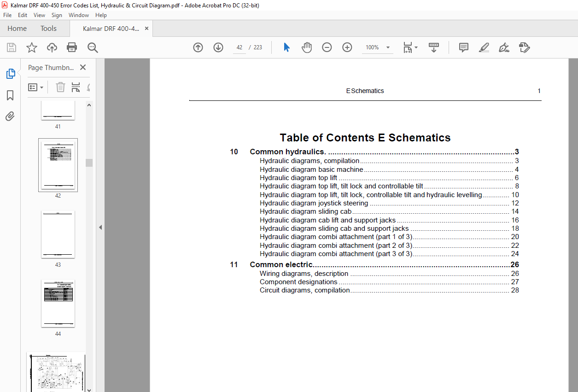Screen dimensions: 578x392
Task: Delete selected page trash icon
Action: pos(60,87)
